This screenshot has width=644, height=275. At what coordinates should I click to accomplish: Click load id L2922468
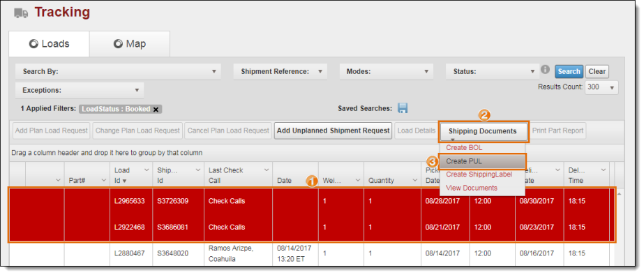coord(129,227)
